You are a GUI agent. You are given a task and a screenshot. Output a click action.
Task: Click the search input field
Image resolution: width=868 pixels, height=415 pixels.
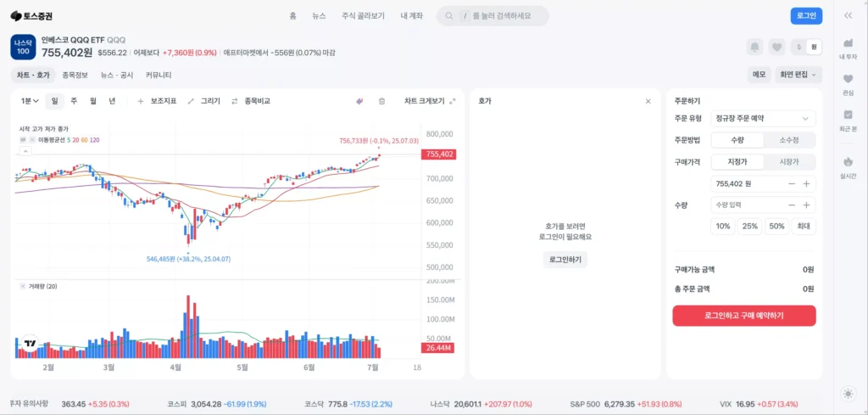tap(492, 16)
